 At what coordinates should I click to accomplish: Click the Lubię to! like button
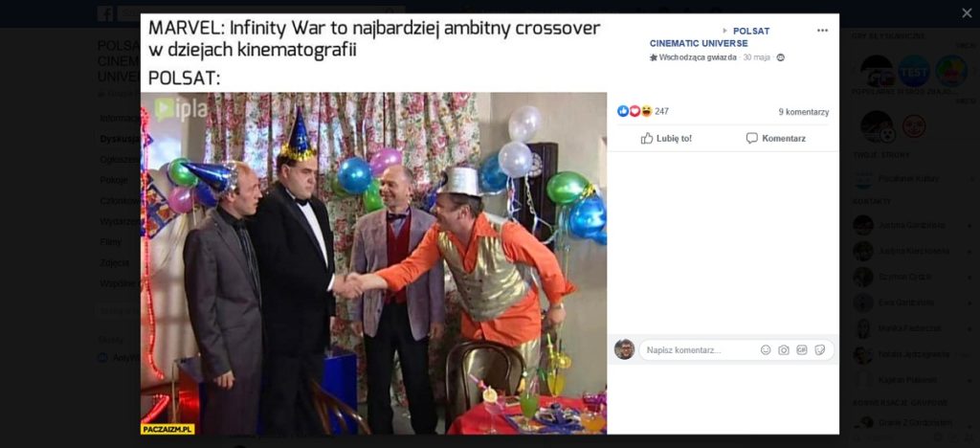tap(666, 138)
